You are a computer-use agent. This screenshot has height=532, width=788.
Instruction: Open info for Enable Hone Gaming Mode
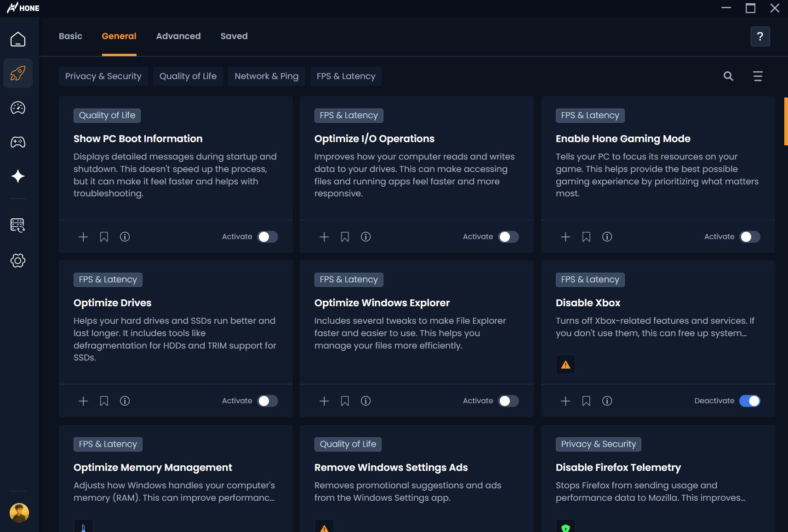(x=607, y=237)
